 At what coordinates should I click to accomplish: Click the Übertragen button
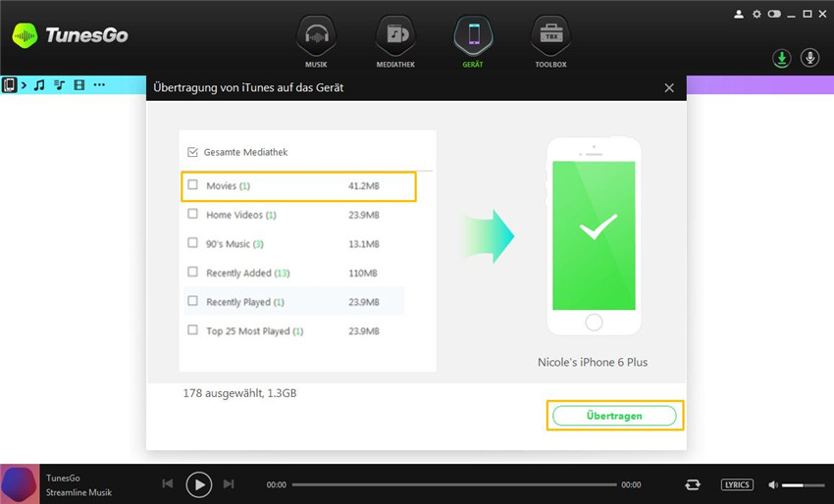coord(614,416)
